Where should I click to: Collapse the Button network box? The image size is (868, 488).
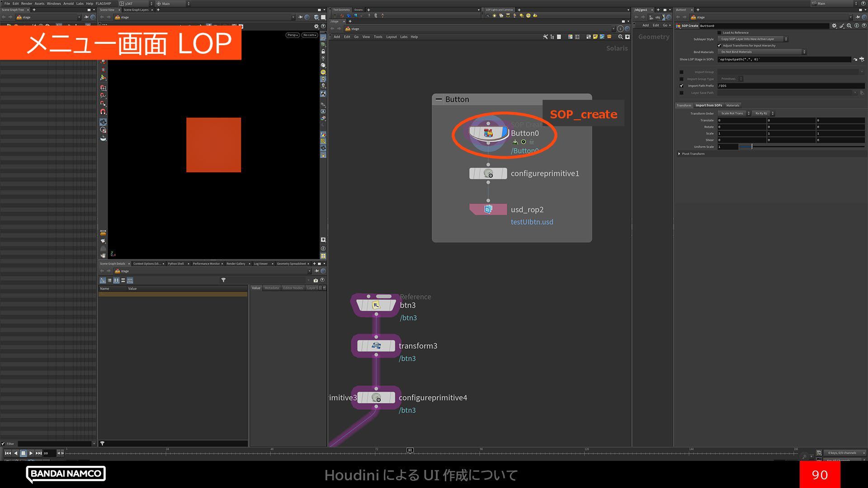pos(439,99)
